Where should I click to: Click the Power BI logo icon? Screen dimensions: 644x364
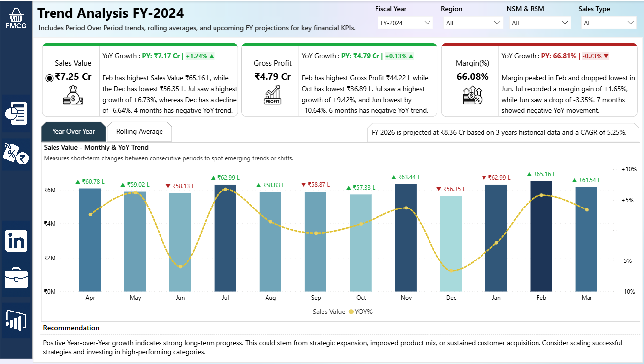(x=16, y=320)
